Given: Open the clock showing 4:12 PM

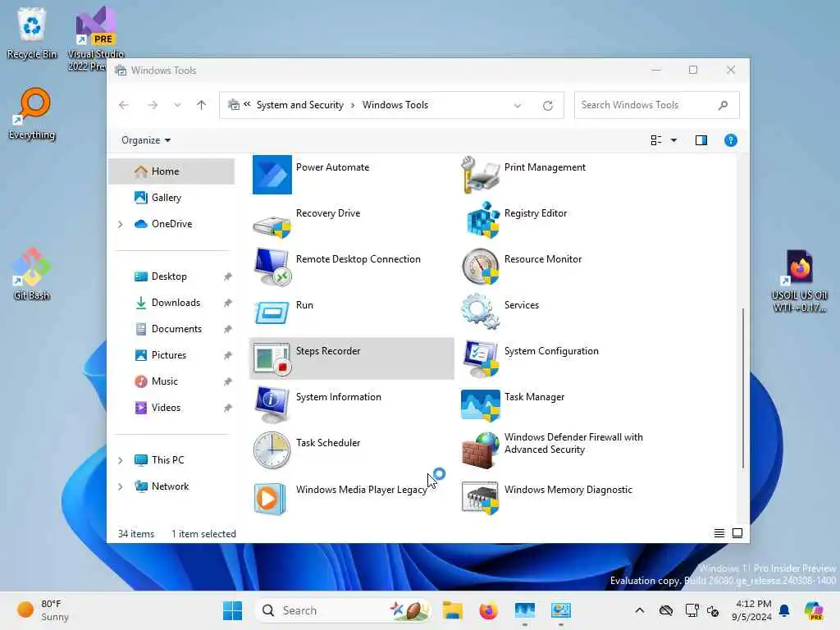Looking at the screenshot, I should tap(752, 610).
